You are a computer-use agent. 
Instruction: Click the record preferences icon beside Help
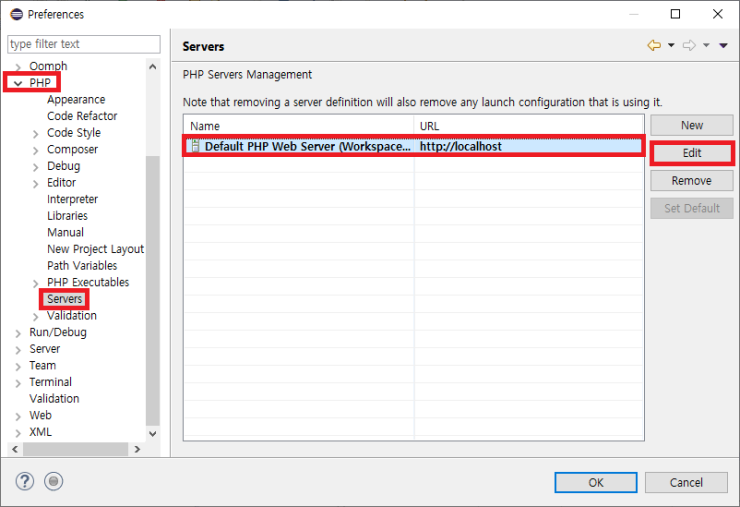(54, 482)
